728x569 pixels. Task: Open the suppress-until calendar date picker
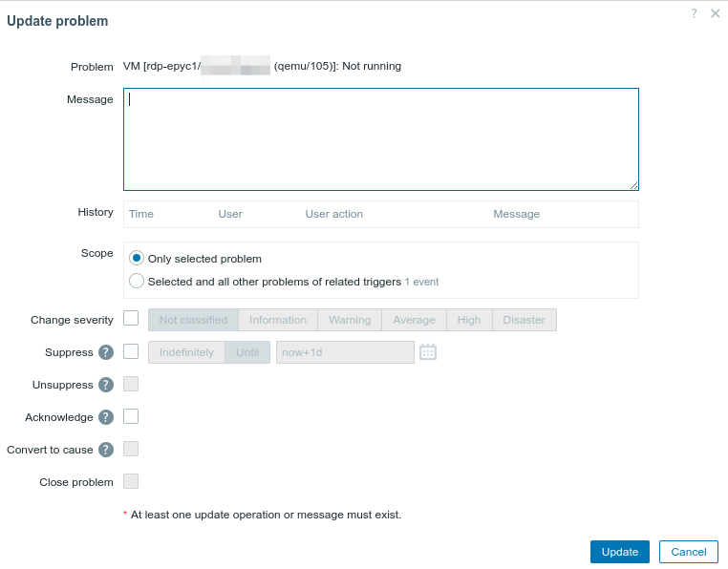coord(428,352)
